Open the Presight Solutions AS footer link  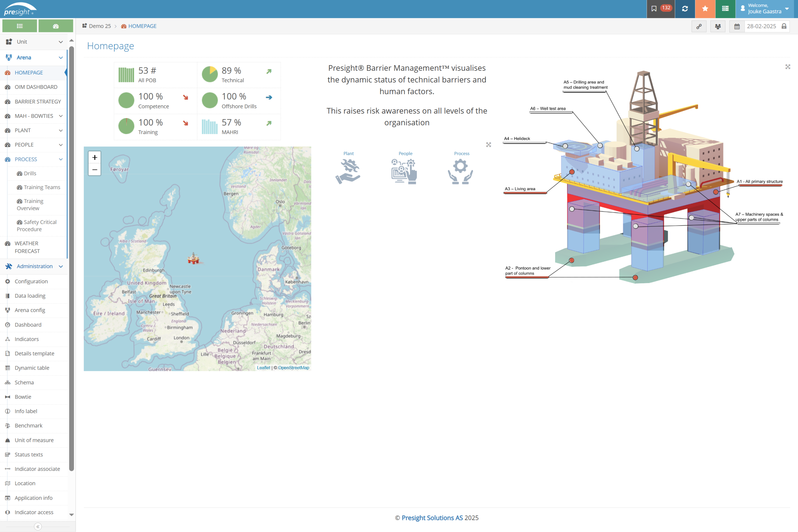coord(432,517)
